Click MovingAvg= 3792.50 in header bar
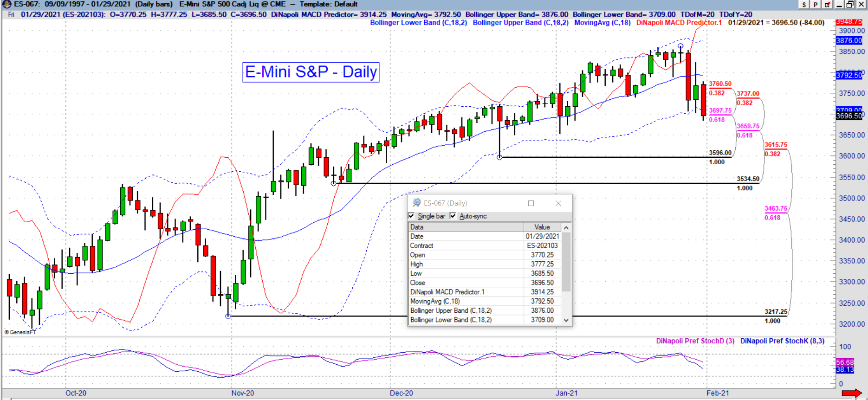This screenshot has width=868, height=400. (x=426, y=14)
